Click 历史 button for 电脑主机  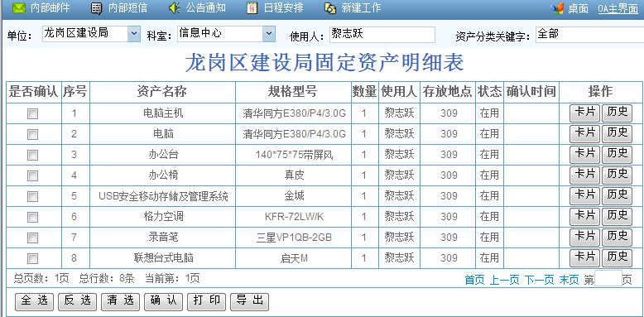617,113
